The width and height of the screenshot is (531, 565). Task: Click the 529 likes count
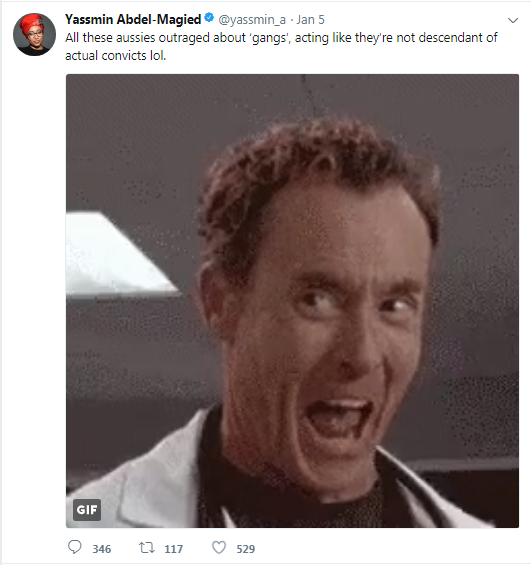tap(246, 549)
